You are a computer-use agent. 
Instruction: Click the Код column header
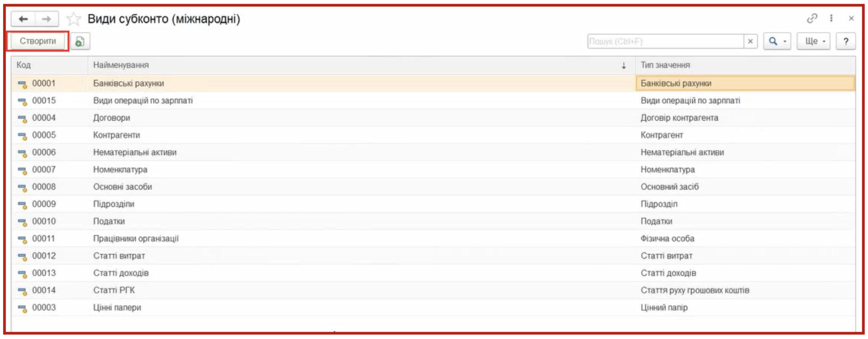point(50,65)
